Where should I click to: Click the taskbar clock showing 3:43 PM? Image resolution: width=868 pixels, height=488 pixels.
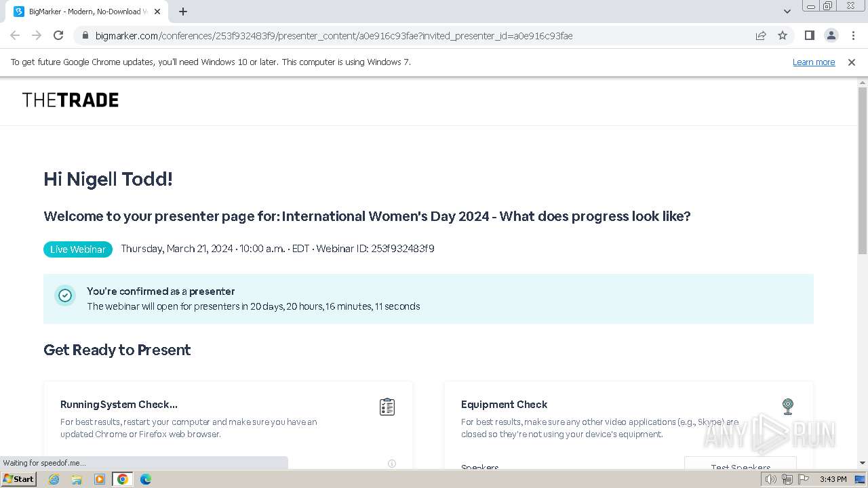coord(833,479)
